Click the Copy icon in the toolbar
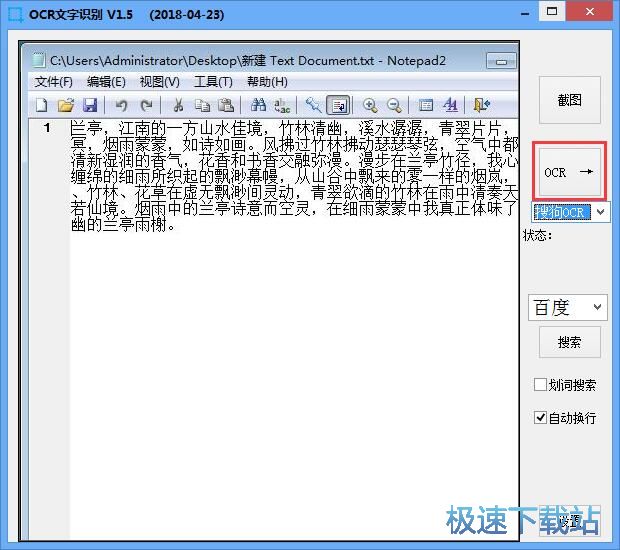The image size is (620, 550). point(202,105)
